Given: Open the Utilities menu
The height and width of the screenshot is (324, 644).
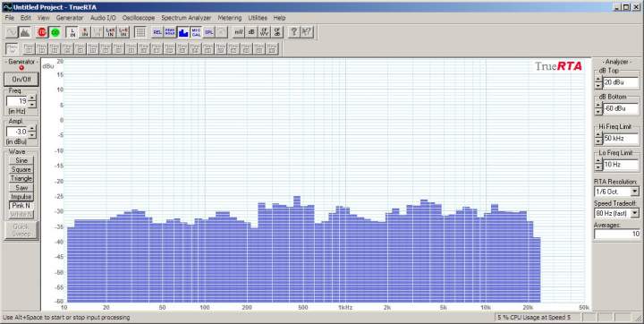Looking at the screenshot, I should tap(258, 18).
